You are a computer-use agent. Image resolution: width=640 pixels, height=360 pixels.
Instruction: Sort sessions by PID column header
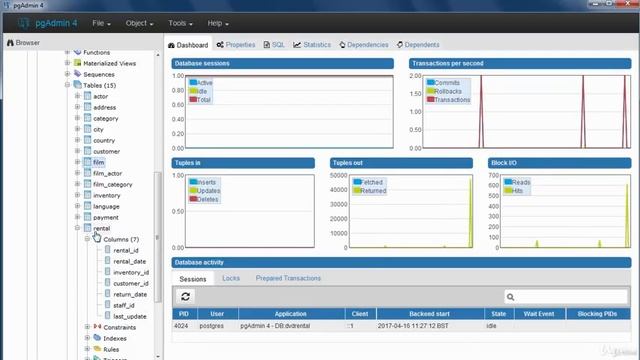tap(184, 314)
